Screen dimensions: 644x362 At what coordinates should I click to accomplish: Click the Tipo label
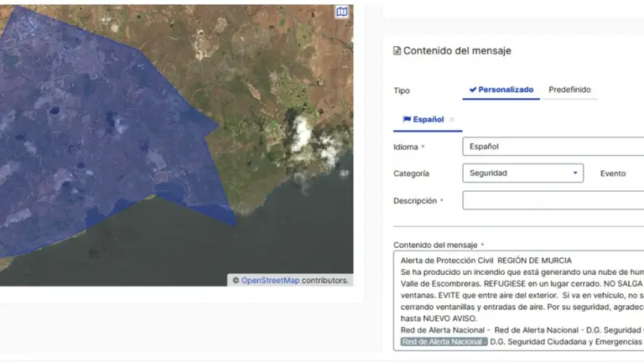point(402,90)
